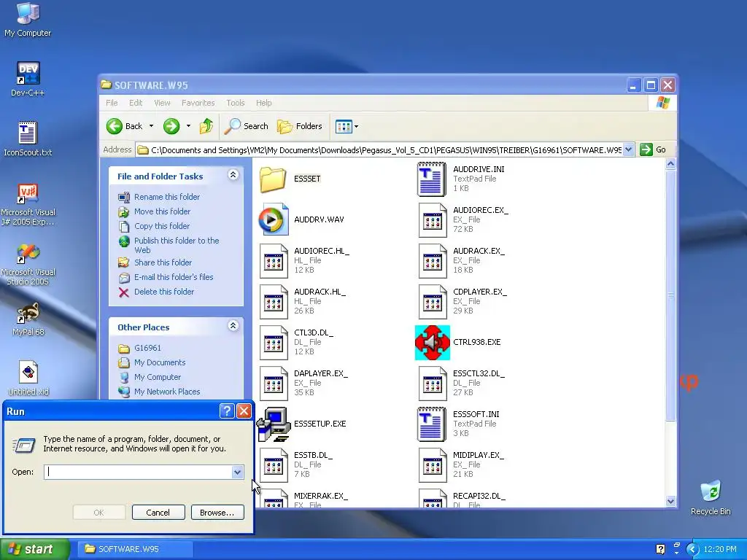Go to My Network Places link

click(x=167, y=392)
